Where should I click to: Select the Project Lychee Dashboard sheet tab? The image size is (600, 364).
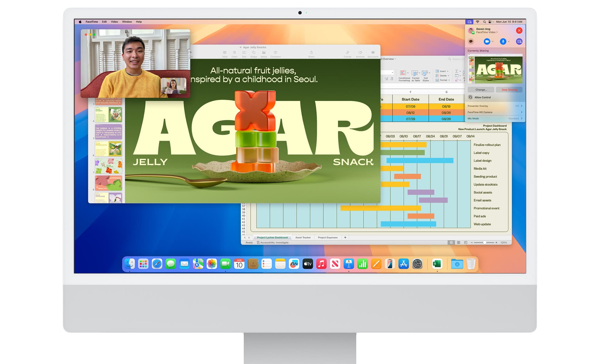point(272,238)
